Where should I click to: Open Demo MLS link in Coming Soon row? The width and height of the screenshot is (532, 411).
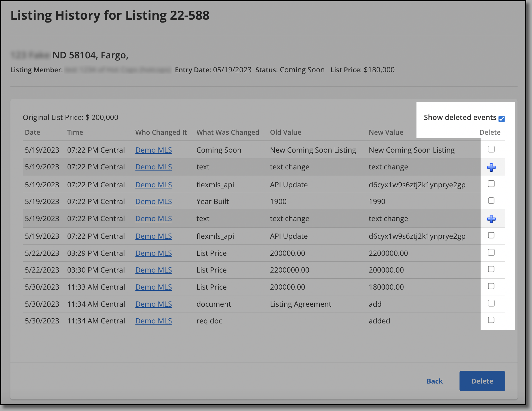(x=154, y=150)
